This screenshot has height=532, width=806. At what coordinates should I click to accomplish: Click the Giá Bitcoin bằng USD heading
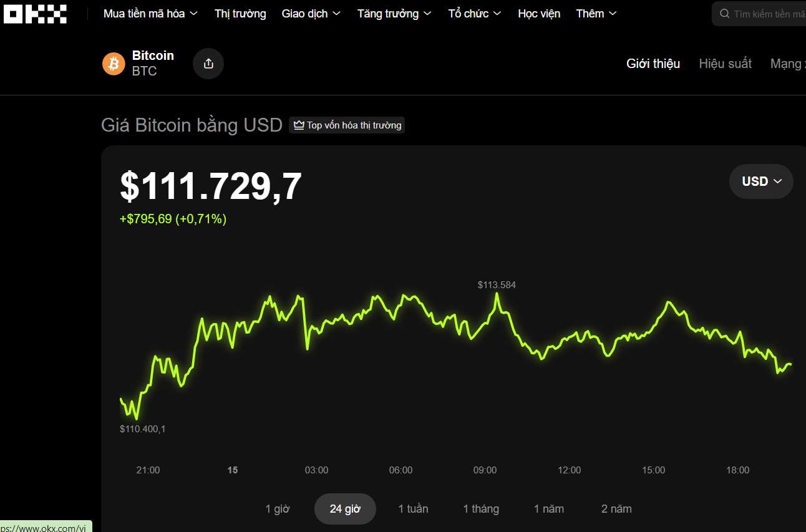pos(192,125)
